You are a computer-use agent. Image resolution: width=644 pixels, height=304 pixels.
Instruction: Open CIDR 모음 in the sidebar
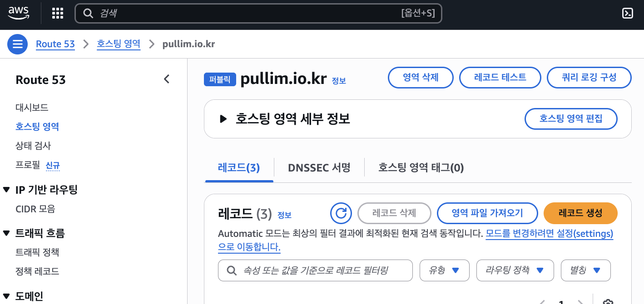click(35, 209)
